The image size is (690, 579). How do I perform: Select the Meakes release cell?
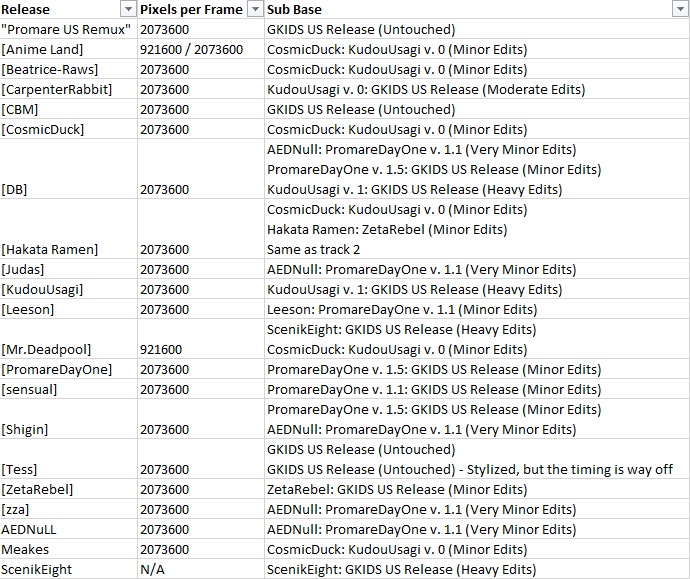pyautogui.click(x=69, y=550)
